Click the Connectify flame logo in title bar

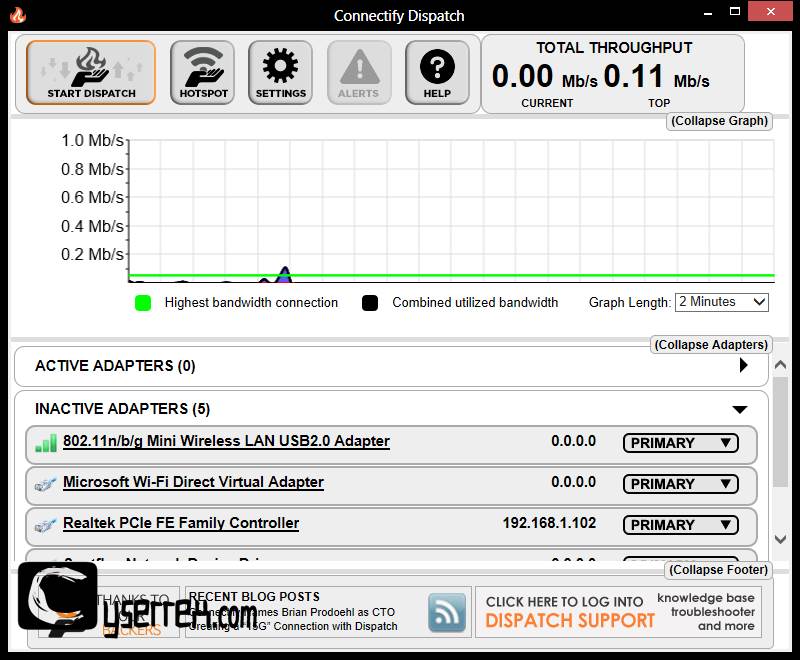point(18,15)
